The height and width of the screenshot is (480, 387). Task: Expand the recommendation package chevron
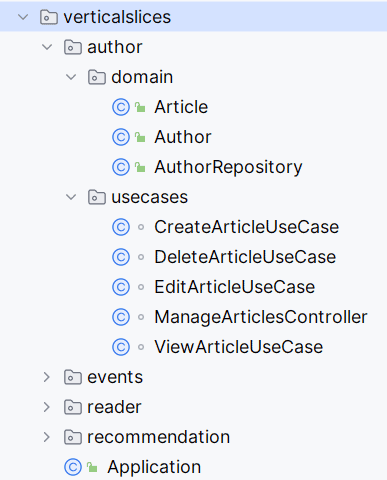point(47,437)
